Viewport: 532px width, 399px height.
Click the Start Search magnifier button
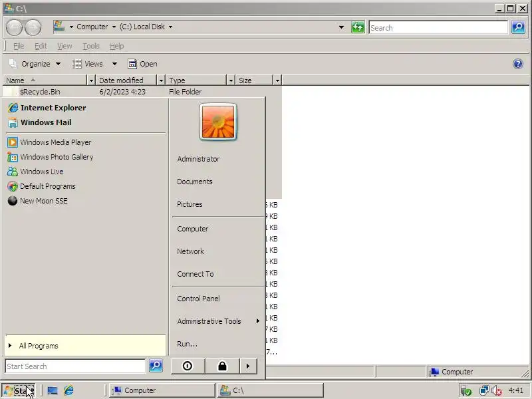click(156, 366)
